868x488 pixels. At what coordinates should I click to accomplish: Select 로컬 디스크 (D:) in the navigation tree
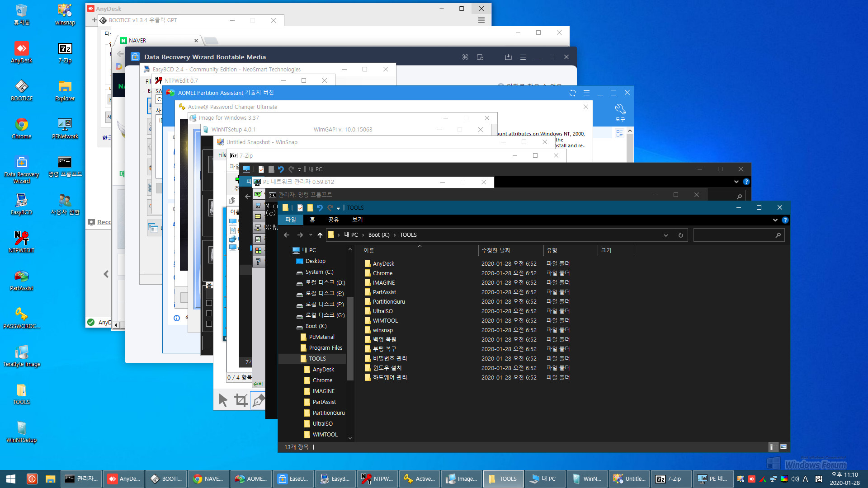325,283
